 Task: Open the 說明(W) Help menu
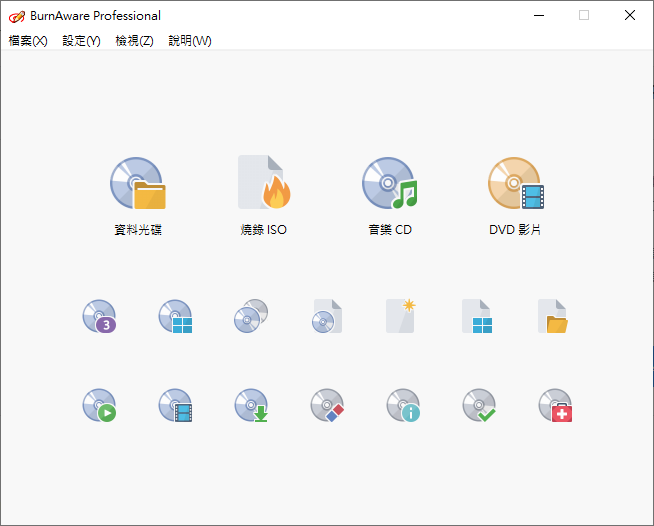coord(190,40)
